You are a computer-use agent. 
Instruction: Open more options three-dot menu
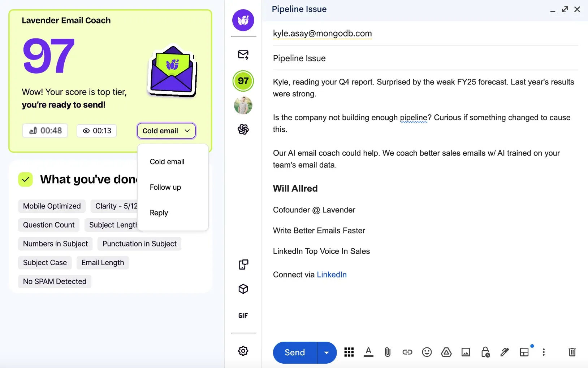(x=544, y=352)
